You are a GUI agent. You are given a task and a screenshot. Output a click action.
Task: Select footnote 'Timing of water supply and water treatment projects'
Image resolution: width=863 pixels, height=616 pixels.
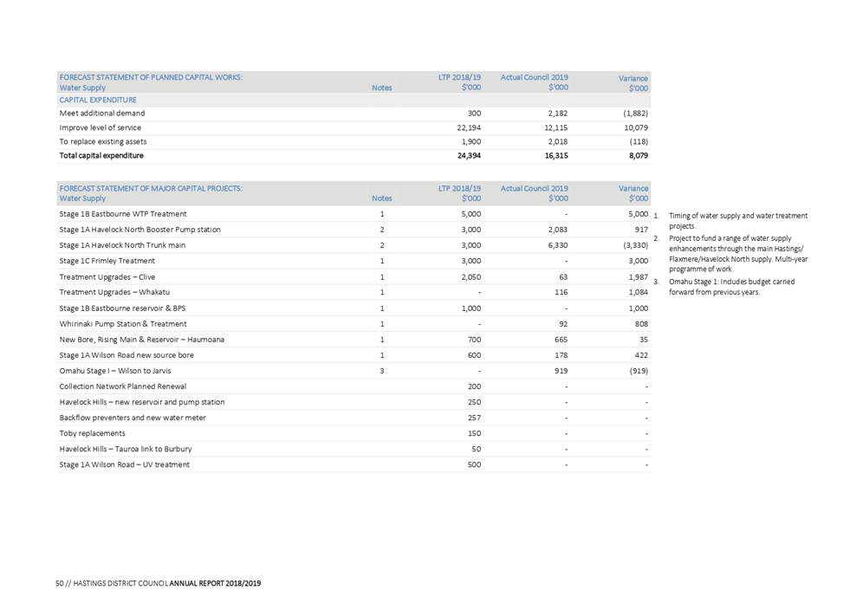pyautogui.click(x=738, y=221)
